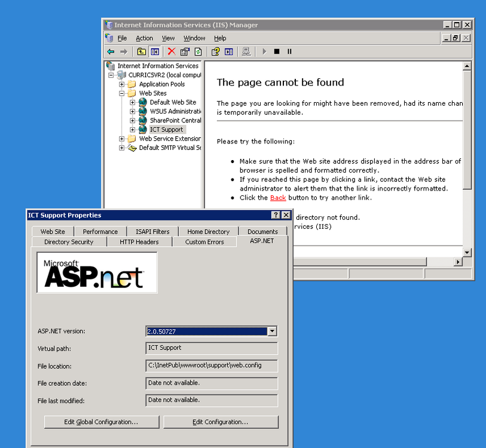Click the vertical scrollbar up arrow
The image size is (486, 448).
click(467, 66)
